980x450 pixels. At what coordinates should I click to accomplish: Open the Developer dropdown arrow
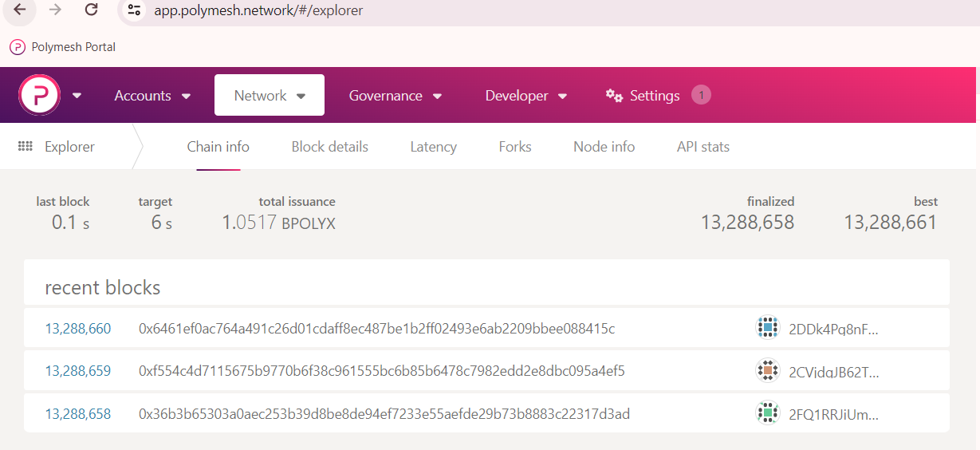562,97
